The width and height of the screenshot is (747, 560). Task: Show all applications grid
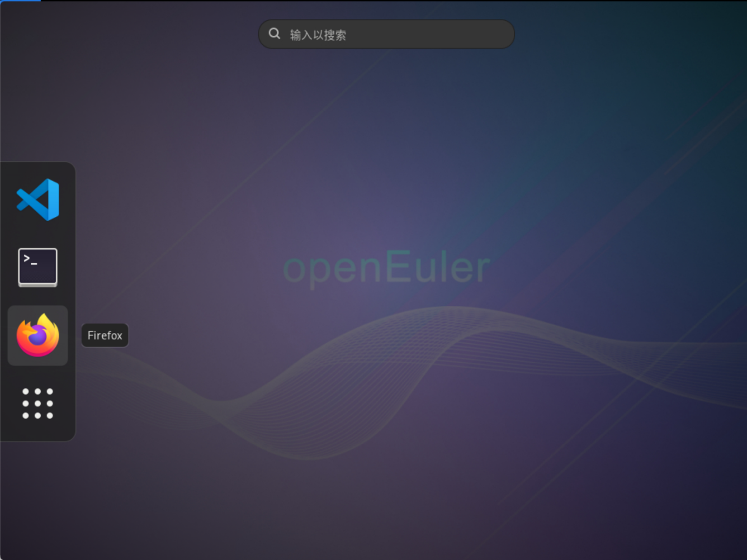37,403
